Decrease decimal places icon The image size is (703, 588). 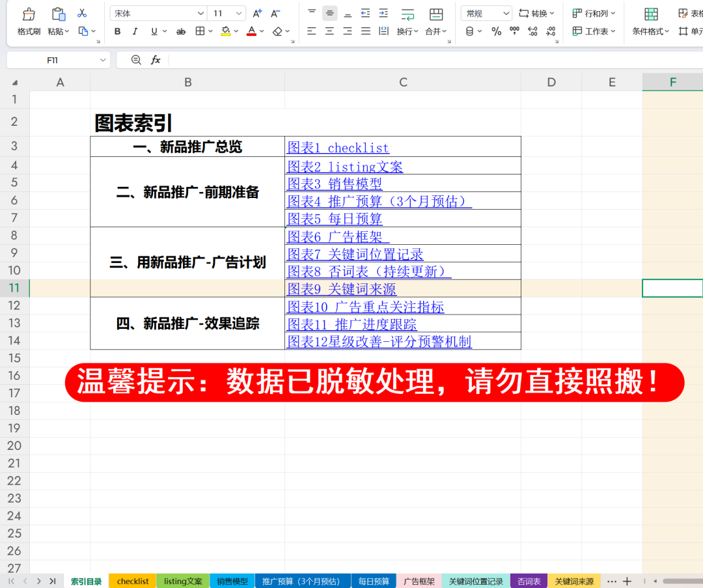[551, 31]
